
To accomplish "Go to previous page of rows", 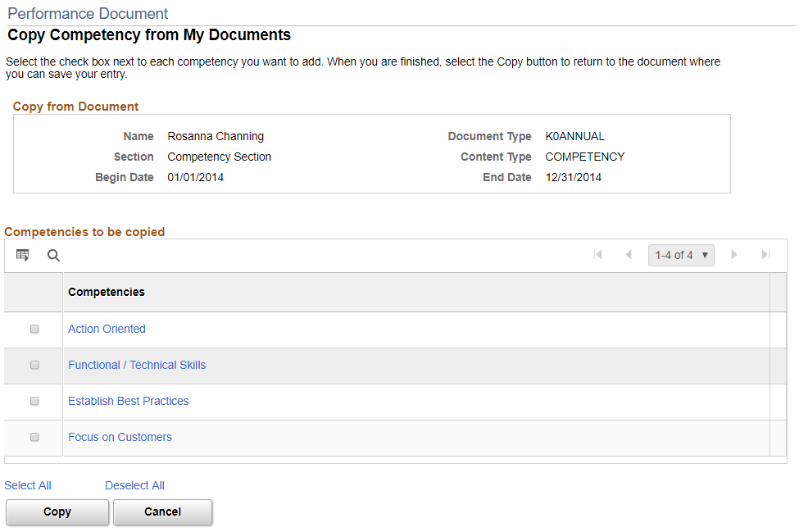I will 629,255.
